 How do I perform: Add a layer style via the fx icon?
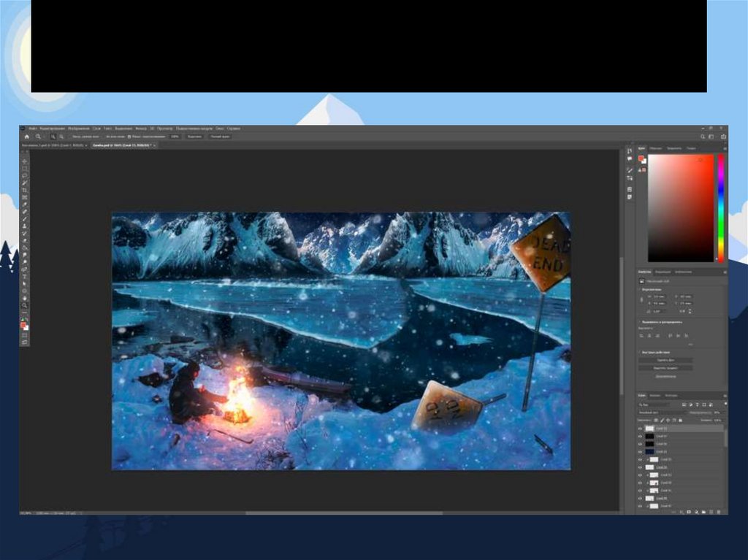tap(682, 512)
